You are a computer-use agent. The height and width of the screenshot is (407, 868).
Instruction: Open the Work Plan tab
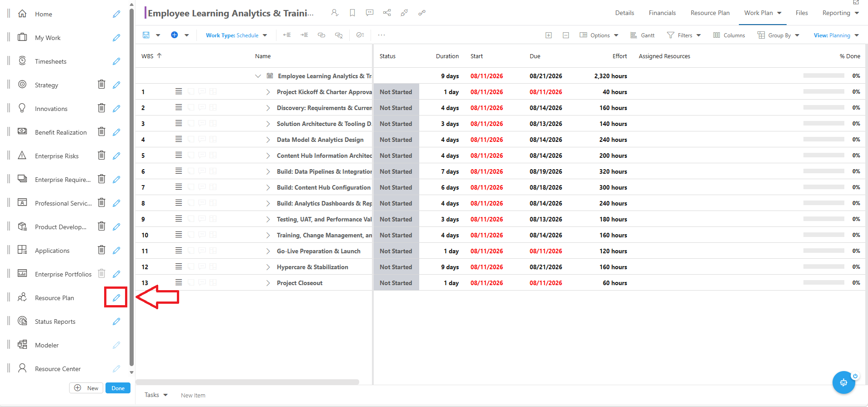763,13
